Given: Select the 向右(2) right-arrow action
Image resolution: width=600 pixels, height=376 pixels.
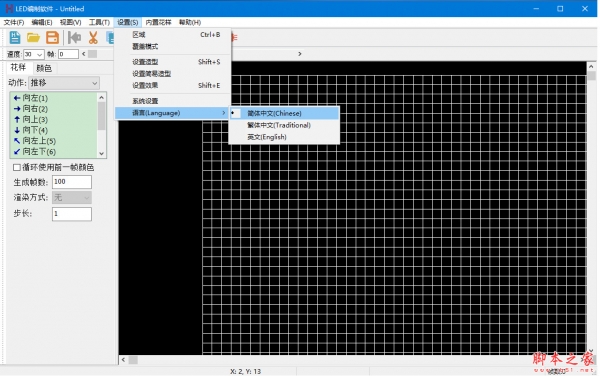Looking at the screenshot, I should (x=54, y=109).
